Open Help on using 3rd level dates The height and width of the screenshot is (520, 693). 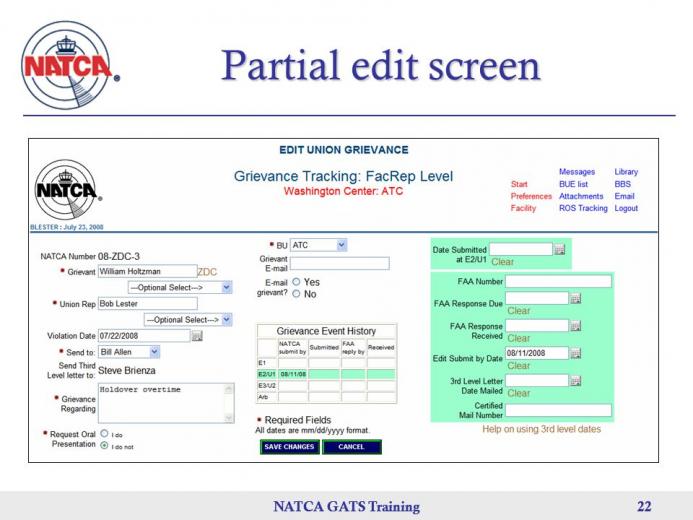pyautogui.click(x=541, y=429)
